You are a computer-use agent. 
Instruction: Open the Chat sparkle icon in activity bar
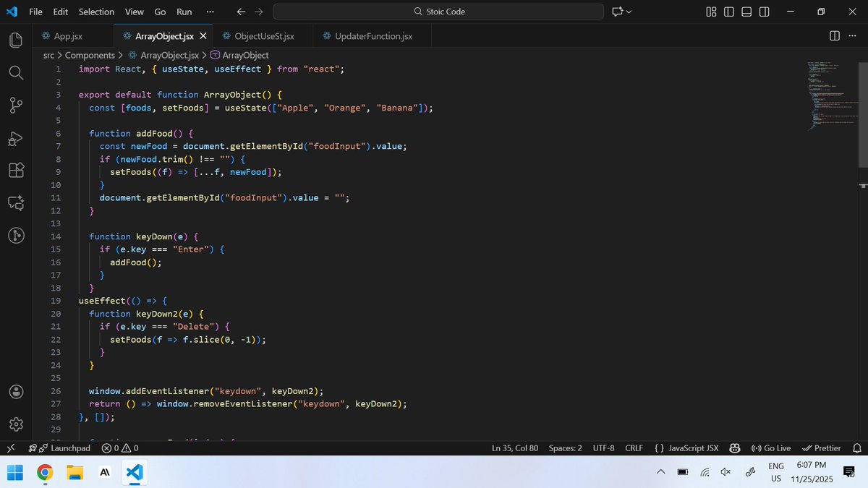(16, 203)
